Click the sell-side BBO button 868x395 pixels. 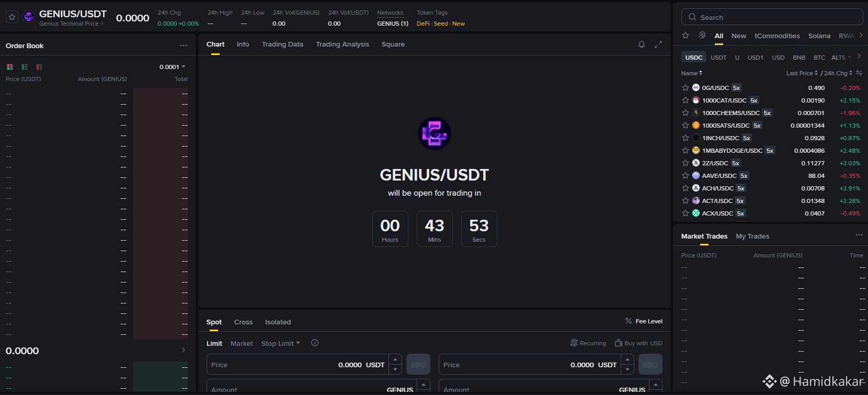(650, 365)
